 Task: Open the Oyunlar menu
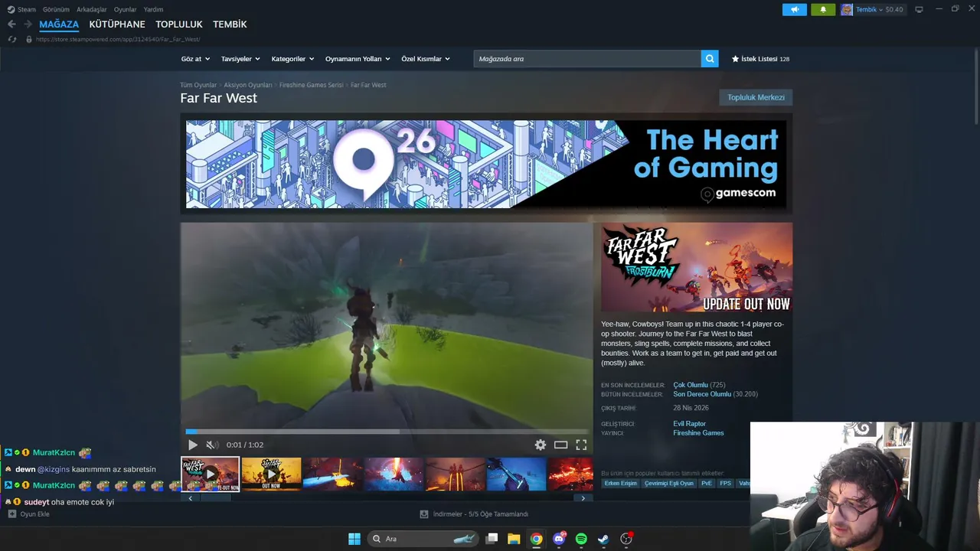tap(126, 9)
